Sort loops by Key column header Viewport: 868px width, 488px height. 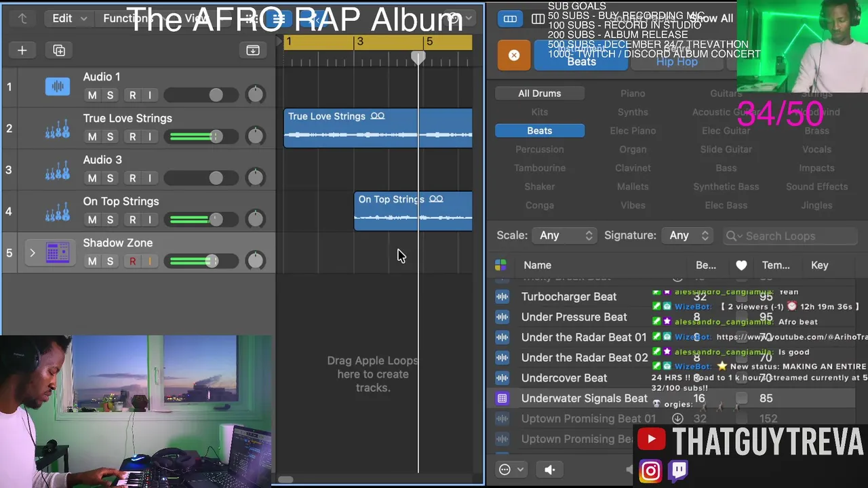[820, 265]
